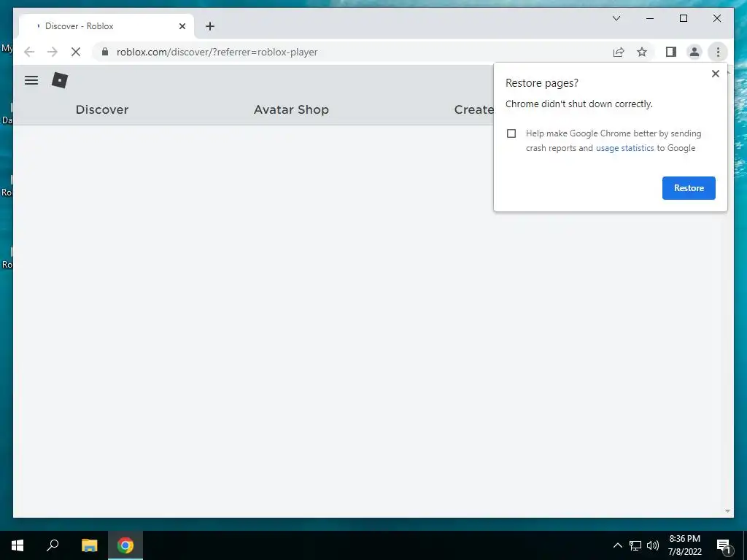
Task: Minimize the Chrome window
Action: 650,18
